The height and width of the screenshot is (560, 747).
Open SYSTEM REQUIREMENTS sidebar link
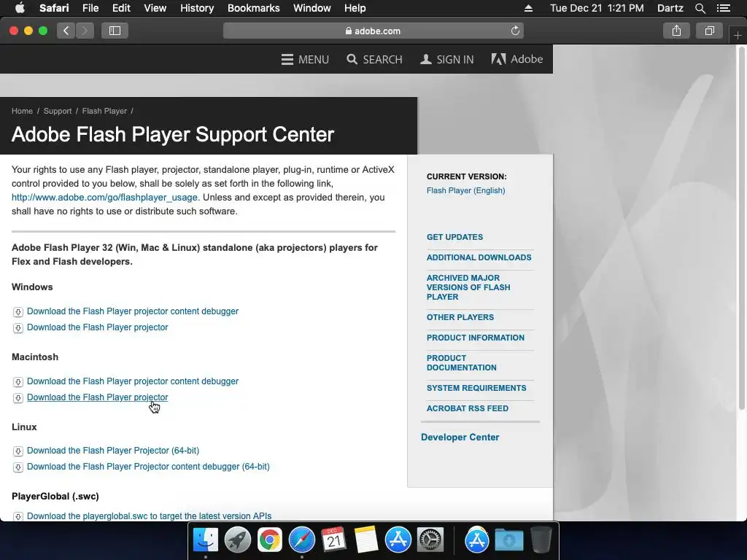[476, 388]
